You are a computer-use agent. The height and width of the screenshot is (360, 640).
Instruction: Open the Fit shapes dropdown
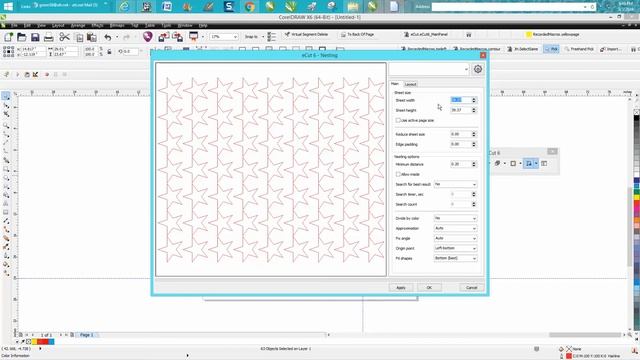click(455, 258)
